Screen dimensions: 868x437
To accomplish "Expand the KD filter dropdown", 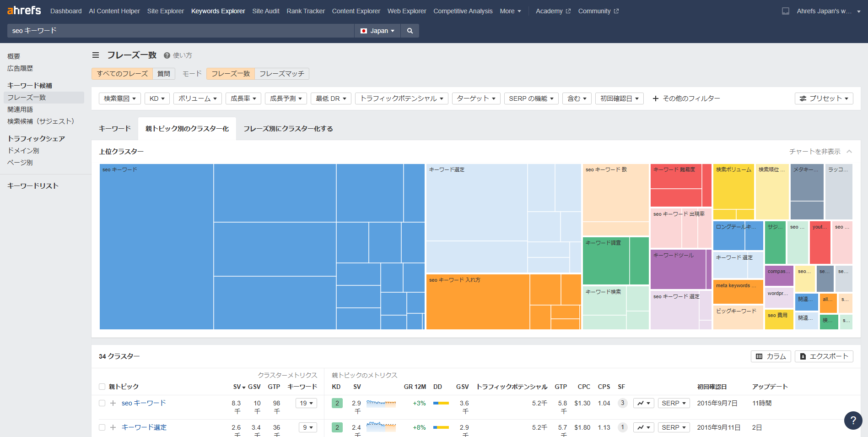I will tap(157, 98).
